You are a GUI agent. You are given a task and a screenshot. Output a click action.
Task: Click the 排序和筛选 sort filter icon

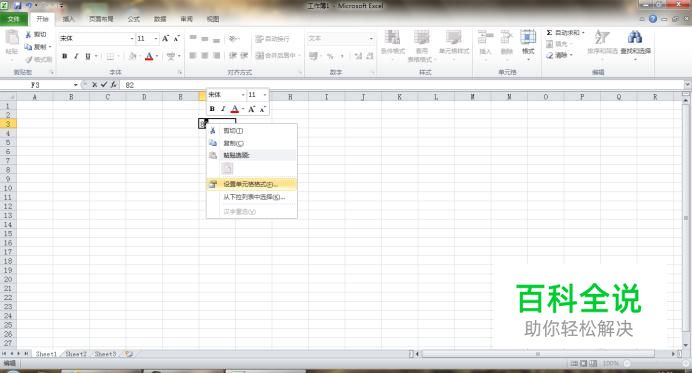[x=602, y=38]
